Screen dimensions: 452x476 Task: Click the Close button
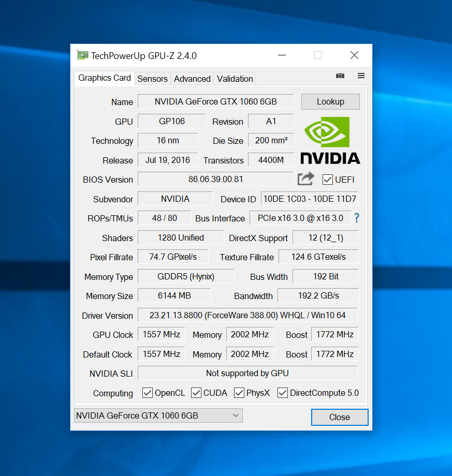point(340,417)
